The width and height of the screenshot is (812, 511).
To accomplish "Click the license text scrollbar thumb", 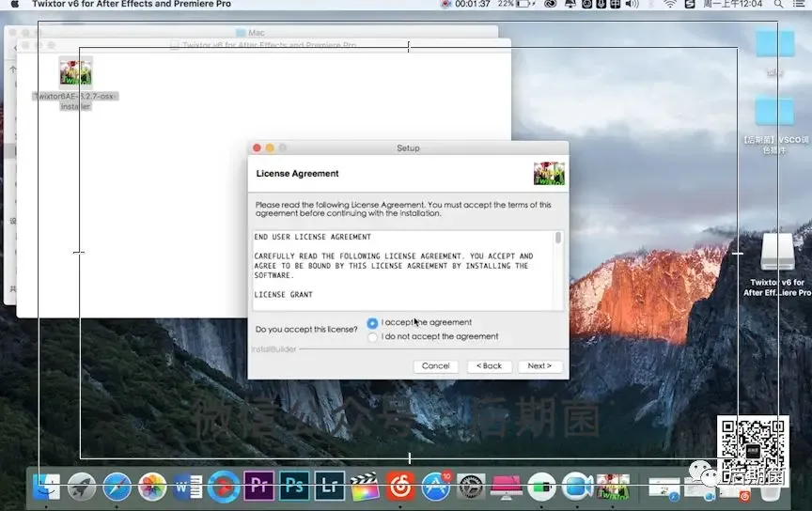I will [557, 238].
